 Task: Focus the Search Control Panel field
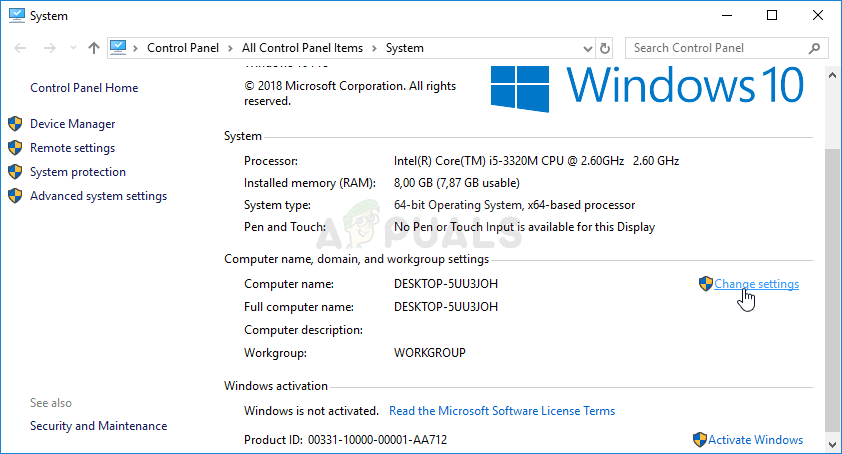715,48
